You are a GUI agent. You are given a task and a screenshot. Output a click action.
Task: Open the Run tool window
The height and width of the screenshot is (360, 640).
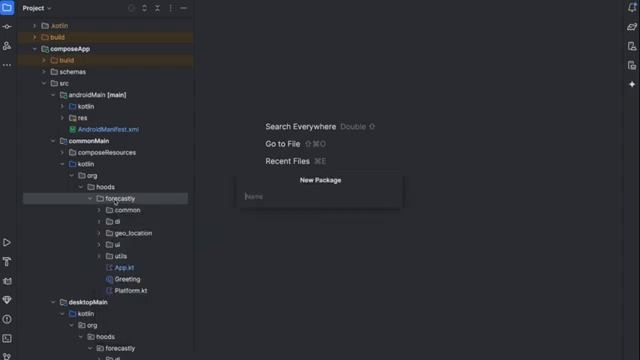pyautogui.click(x=7, y=242)
